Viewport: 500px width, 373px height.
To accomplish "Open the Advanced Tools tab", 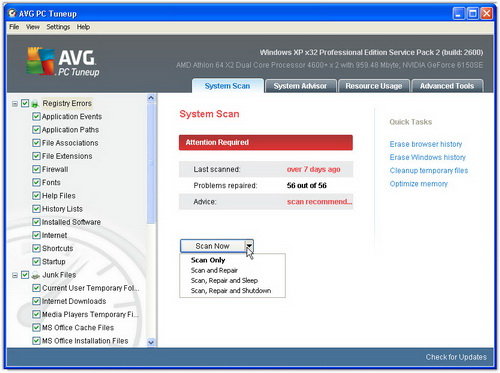I will pos(447,86).
